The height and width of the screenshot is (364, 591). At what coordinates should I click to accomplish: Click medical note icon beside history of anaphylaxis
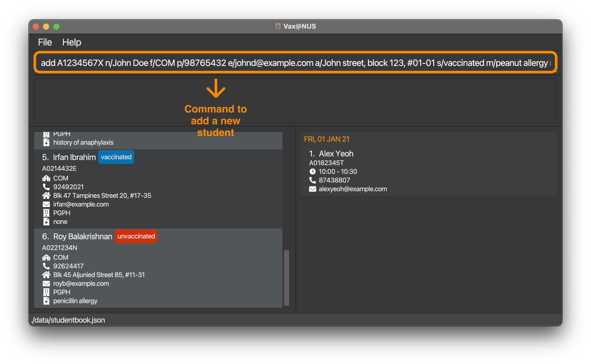pos(46,142)
